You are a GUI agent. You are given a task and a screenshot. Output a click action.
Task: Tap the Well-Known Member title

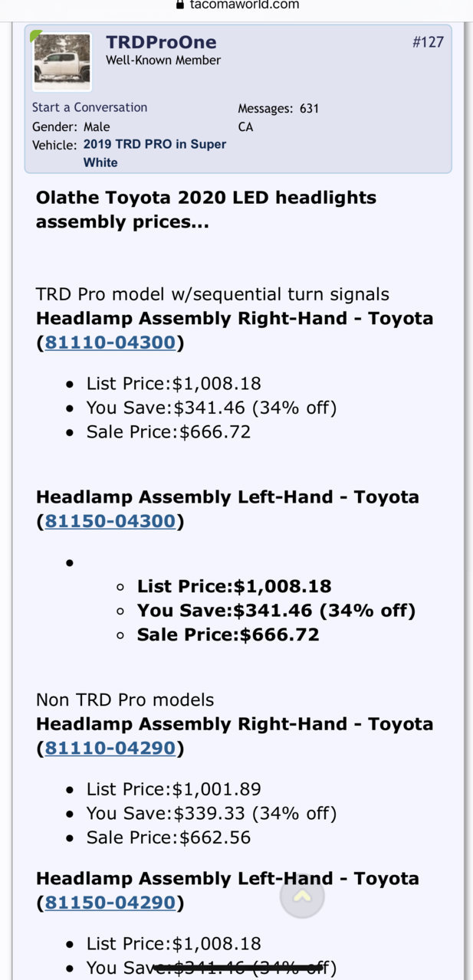[163, 61]
